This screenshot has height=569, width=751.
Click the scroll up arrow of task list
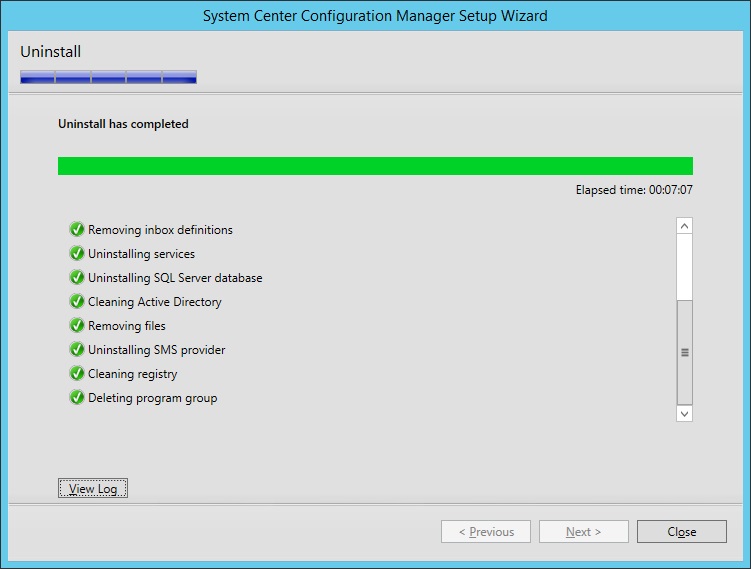[x=685, y=227]
